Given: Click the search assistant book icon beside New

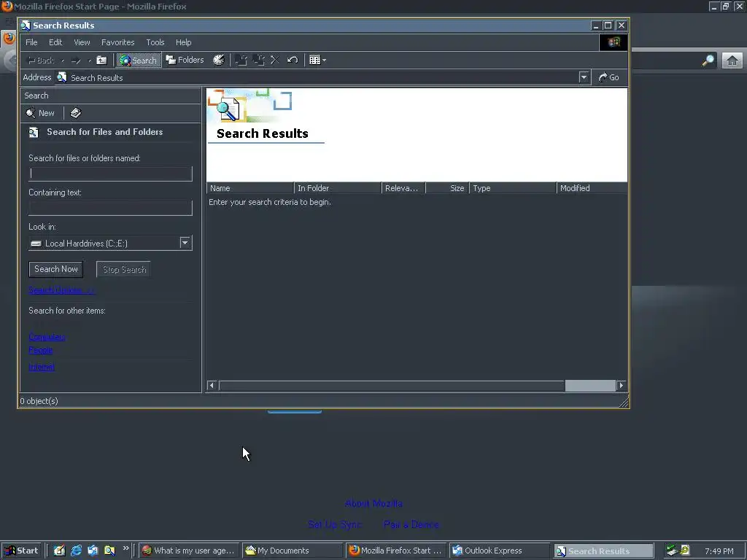Looking at the screenshot, I should click(76, 113).
